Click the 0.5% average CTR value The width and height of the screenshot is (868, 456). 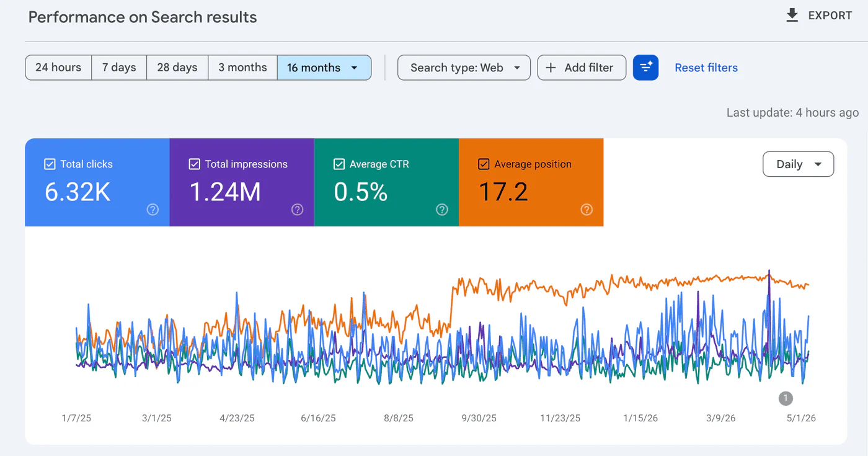[361, 192]
